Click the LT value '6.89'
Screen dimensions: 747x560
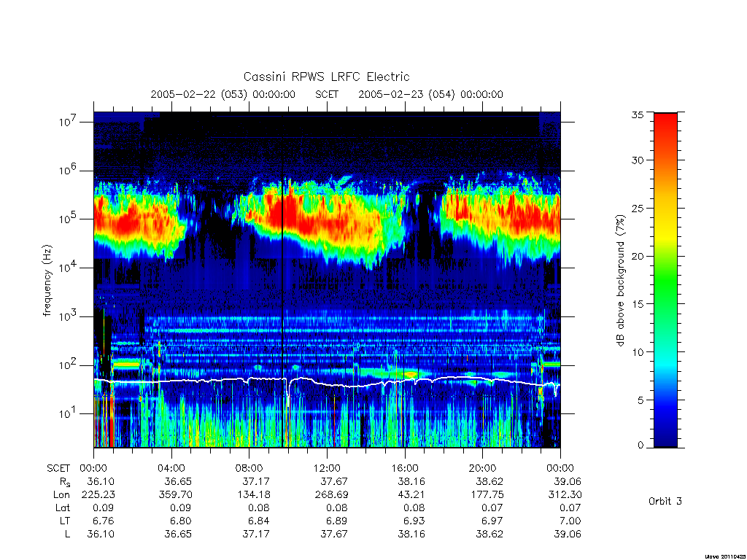(337, 521)
